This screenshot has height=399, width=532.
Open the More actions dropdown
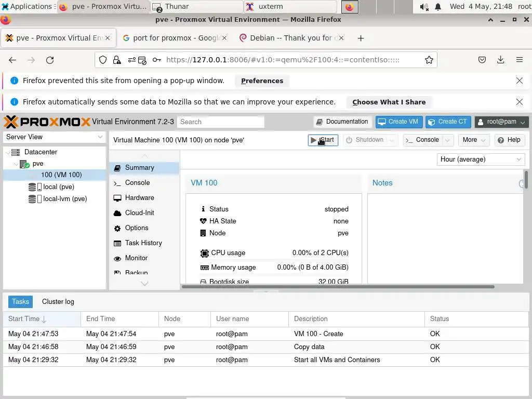(474, 140)
